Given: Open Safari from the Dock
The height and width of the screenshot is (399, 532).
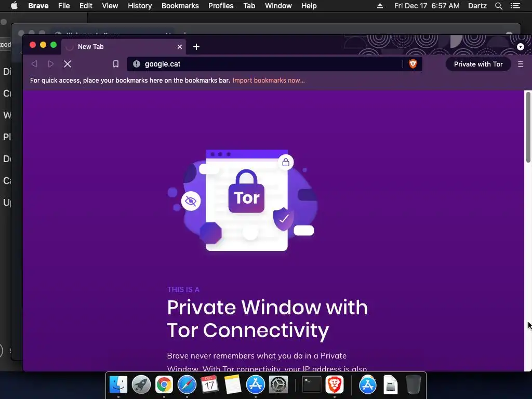Looking at the screenshot, I should point(187,384).
